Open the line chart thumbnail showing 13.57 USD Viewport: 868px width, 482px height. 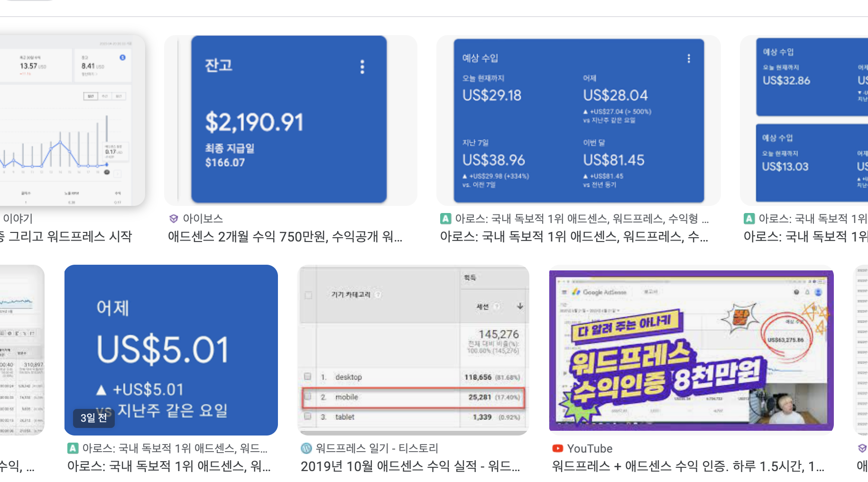[72, 120]
